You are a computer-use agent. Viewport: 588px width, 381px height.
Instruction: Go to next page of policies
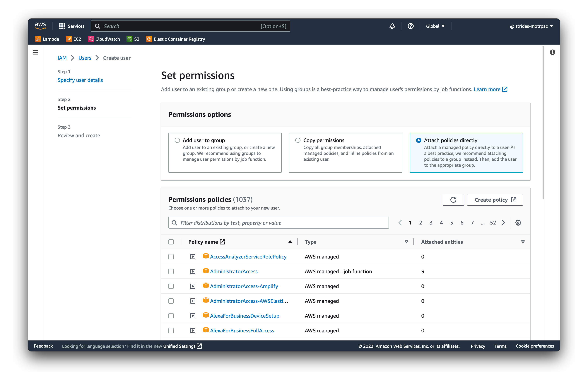click(x=503, y=223)
